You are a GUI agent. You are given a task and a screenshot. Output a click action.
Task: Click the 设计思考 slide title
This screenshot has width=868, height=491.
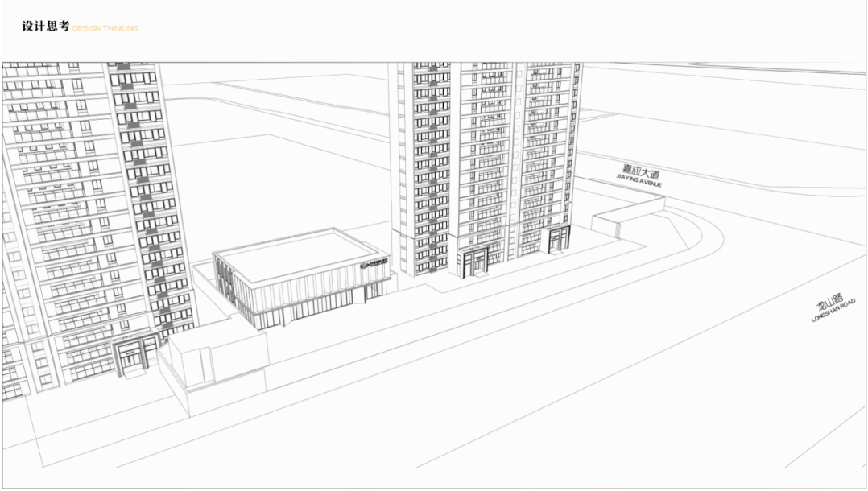click(45, 27)
